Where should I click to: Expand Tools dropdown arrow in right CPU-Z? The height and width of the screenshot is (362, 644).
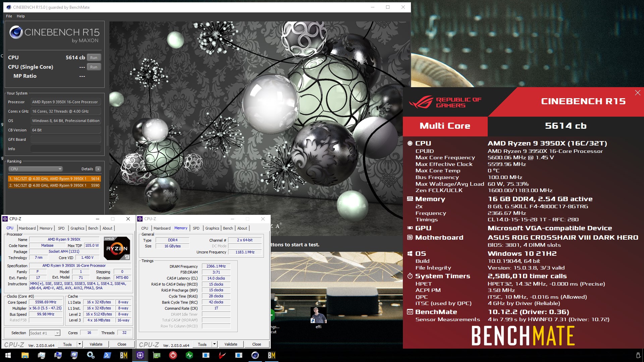coord(214,344)
